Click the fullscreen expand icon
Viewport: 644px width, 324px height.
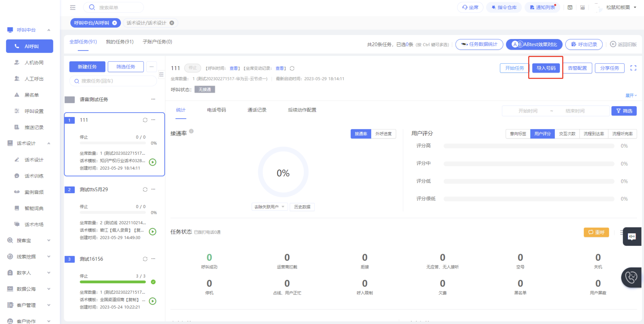tap(633, 68)
